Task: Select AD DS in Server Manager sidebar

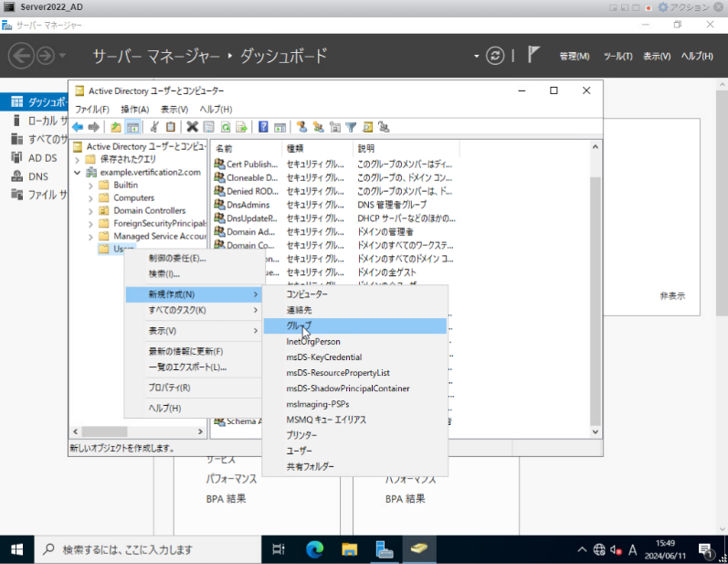Action: 35,158
